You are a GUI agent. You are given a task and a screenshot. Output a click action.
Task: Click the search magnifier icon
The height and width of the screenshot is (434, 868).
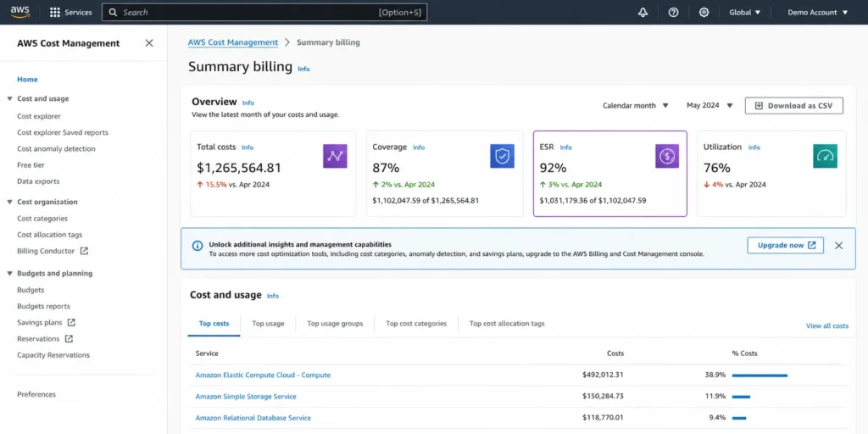click(x=113, y=12)
